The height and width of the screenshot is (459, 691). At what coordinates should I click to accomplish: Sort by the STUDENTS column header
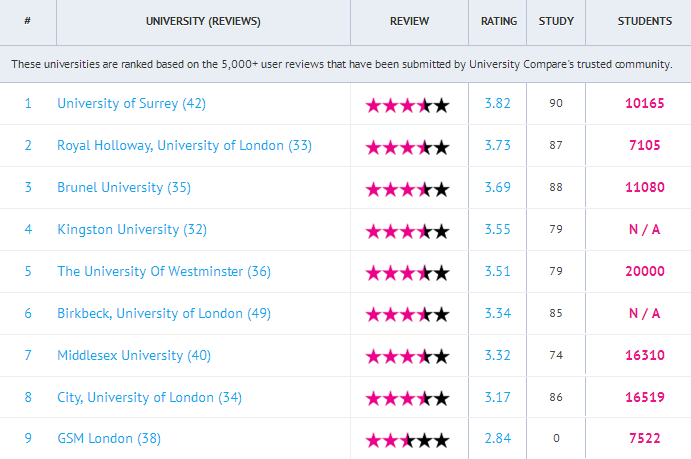(645, 21)
